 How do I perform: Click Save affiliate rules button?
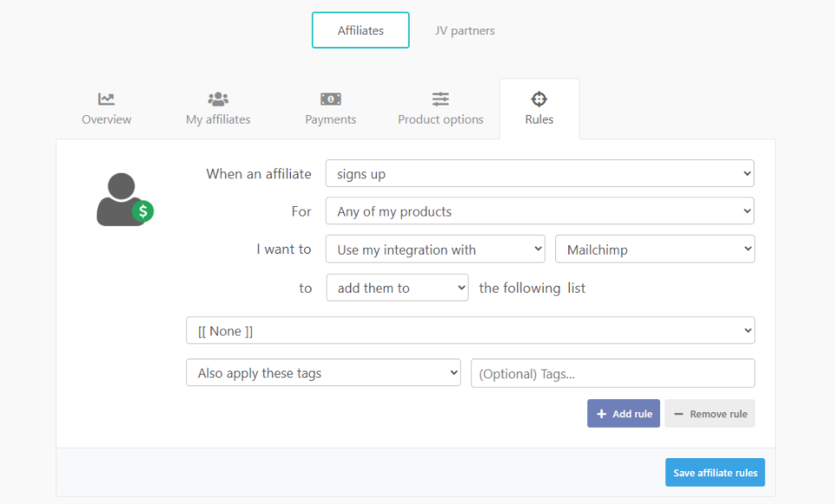(x=715, y=473)
